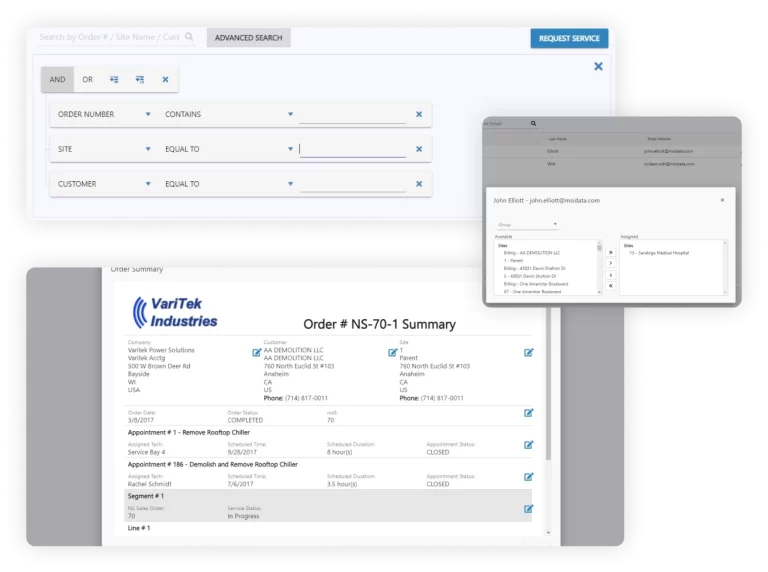Click 'Service Bay 4' assigned tech value
Screen dimensions: 768x572
(146, 452)
